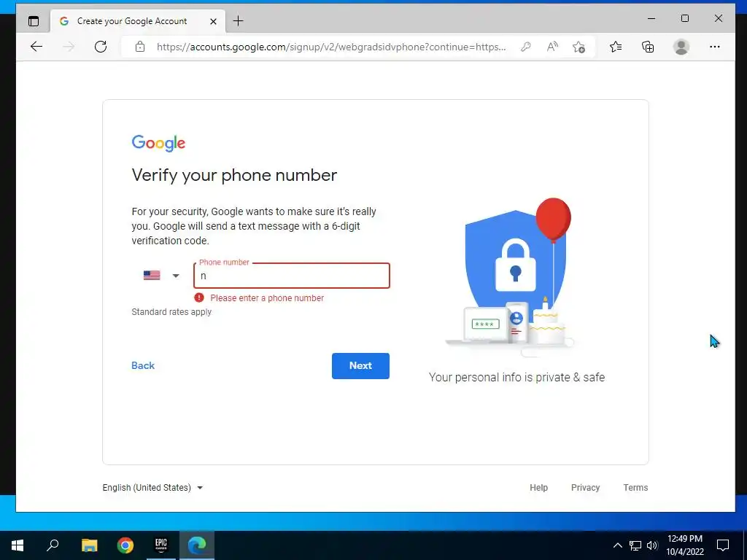Click the browser back arrow icon

(36, 47)
